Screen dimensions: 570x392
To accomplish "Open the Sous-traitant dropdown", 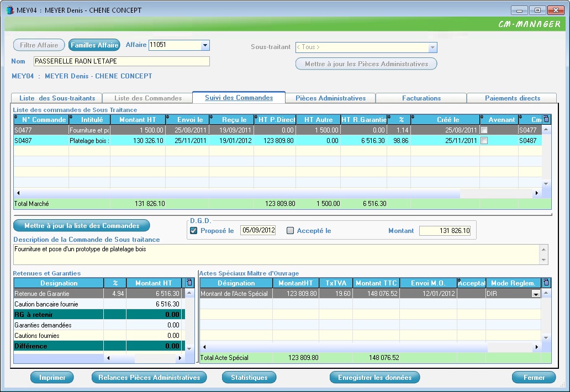I will (432, 47).
